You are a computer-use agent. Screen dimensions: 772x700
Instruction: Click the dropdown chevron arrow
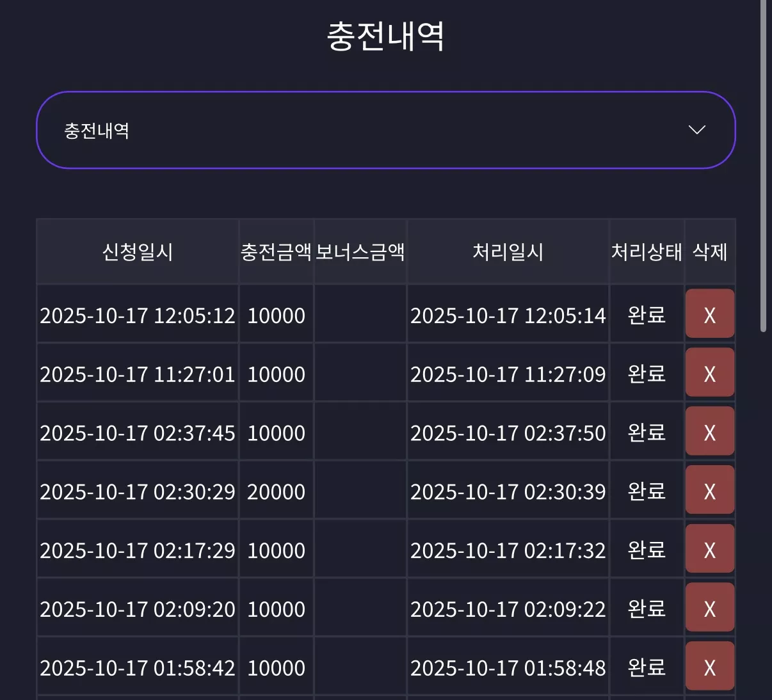pyautogui.click(x=696, y=130)
